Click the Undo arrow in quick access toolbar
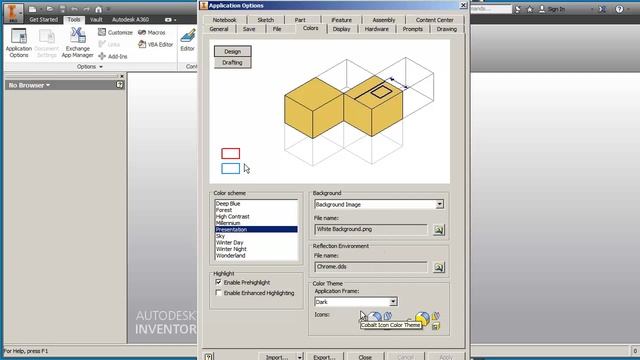640x360 pixels. click(x=74, y=9)
